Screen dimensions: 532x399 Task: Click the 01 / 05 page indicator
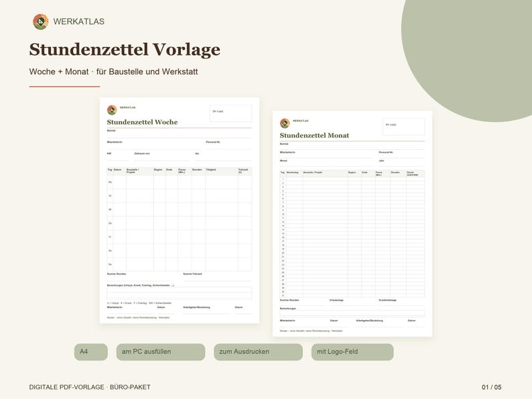click(491, 387)
